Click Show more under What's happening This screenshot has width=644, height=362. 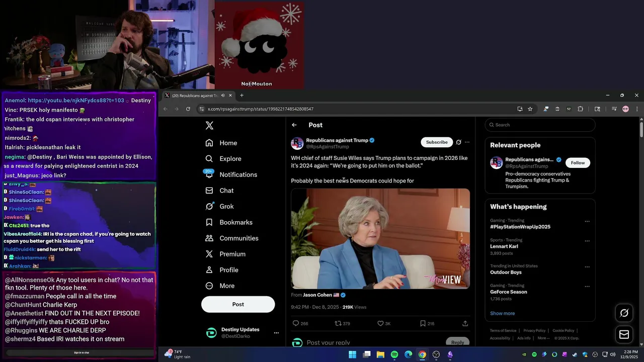[502, 313]
